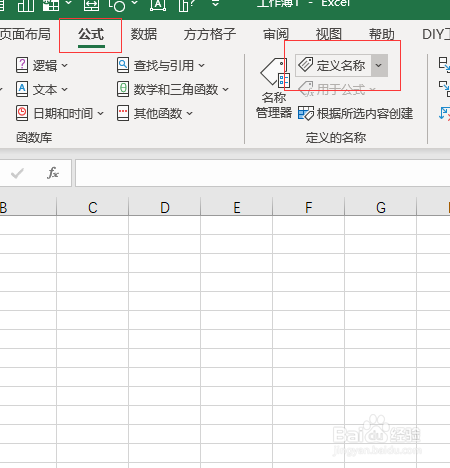Expand the 数学和三角函数 dropdown arrow

[226, 89]
